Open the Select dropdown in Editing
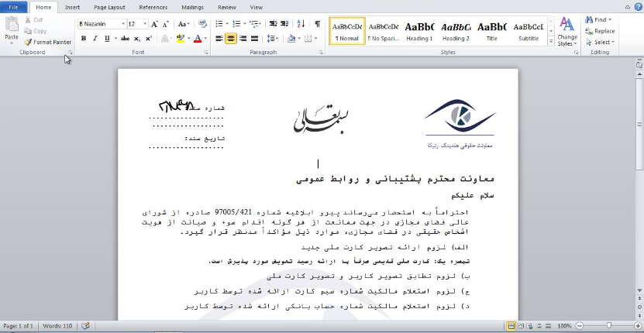This screenshot has height=333, width=644. pos(600,42)
